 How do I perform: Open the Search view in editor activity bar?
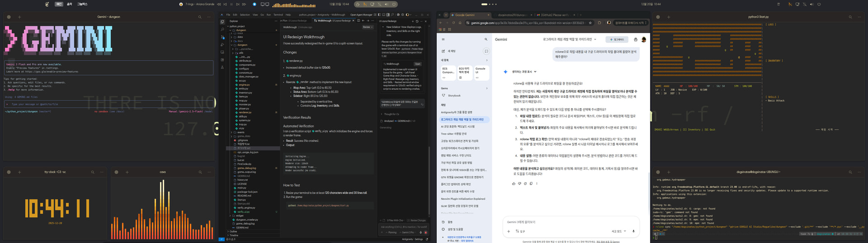click(222, 29)
